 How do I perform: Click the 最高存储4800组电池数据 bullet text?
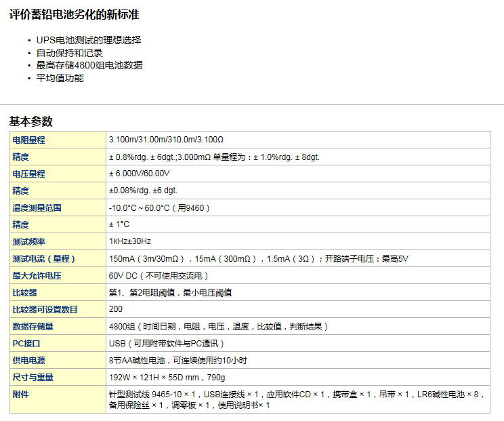click(x=89, y=65)
